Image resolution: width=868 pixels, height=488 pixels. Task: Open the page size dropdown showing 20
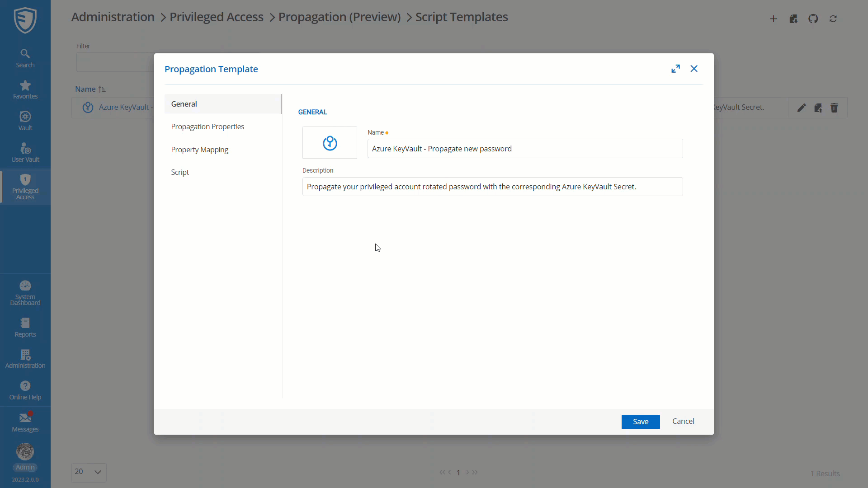pyautogui.click(x=89, y=472)
